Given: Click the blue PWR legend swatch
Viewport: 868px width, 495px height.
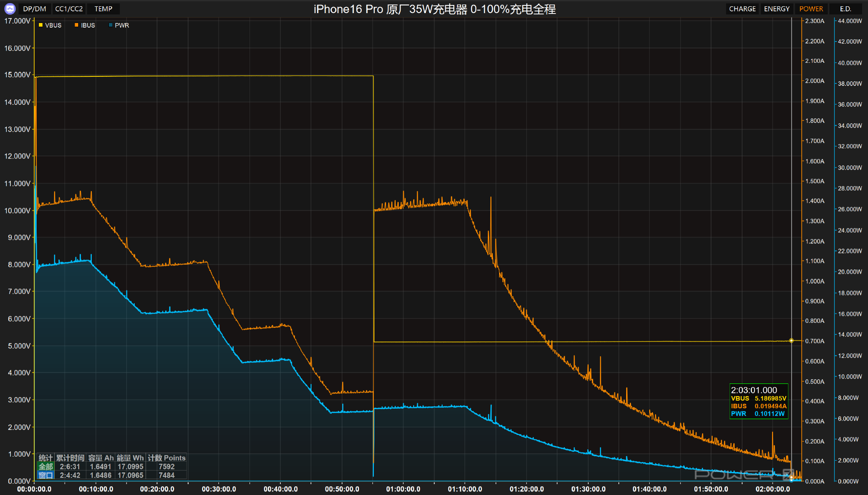Looking at the screenshot, I should tap(111, 25).
